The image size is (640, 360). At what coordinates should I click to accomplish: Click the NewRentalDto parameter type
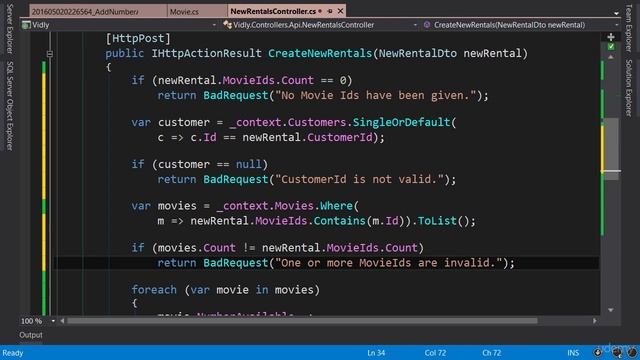pyautogui.click(x=418, y=53)
